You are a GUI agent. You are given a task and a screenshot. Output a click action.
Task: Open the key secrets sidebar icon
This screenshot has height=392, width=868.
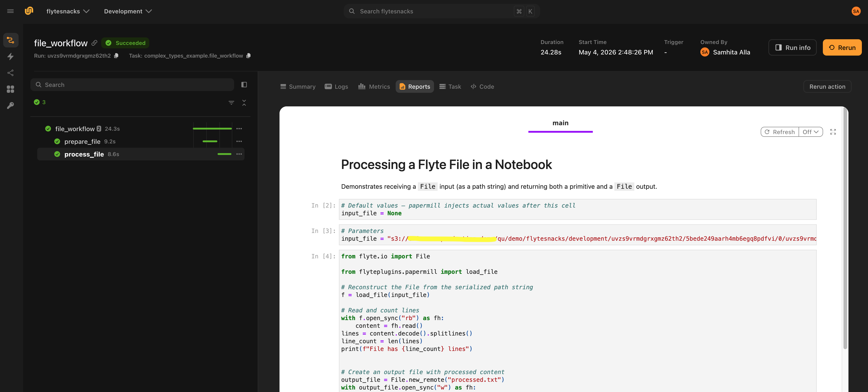(10, 105)
